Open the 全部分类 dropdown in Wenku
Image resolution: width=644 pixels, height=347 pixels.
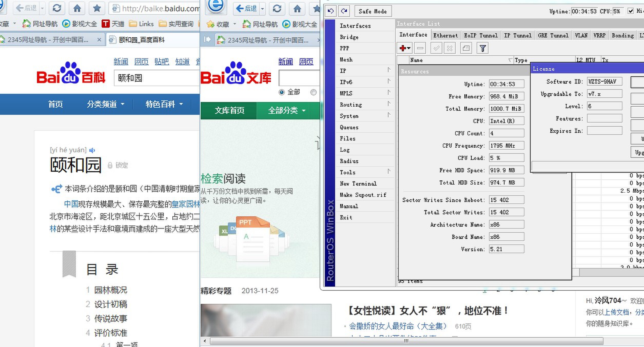(x=287, y=111)
